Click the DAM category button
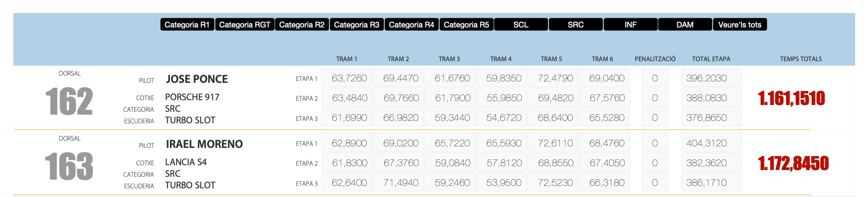 pos(685,25)
